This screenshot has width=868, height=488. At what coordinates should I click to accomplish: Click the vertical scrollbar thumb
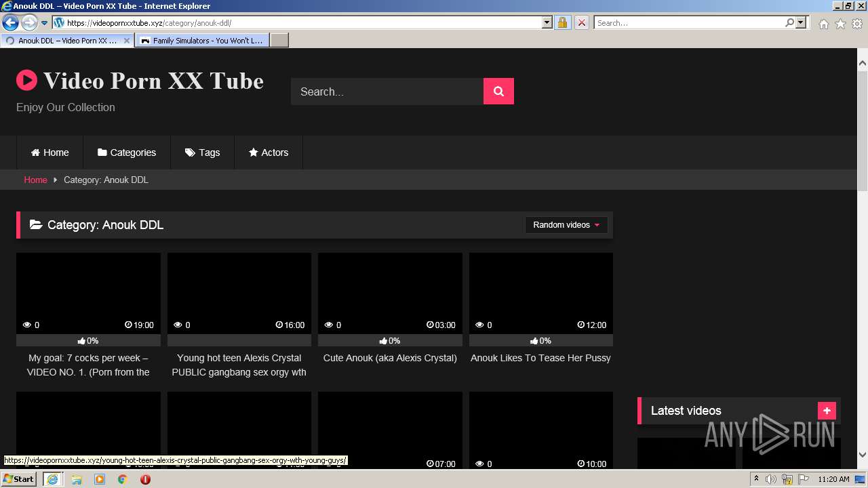click(863, 131)
